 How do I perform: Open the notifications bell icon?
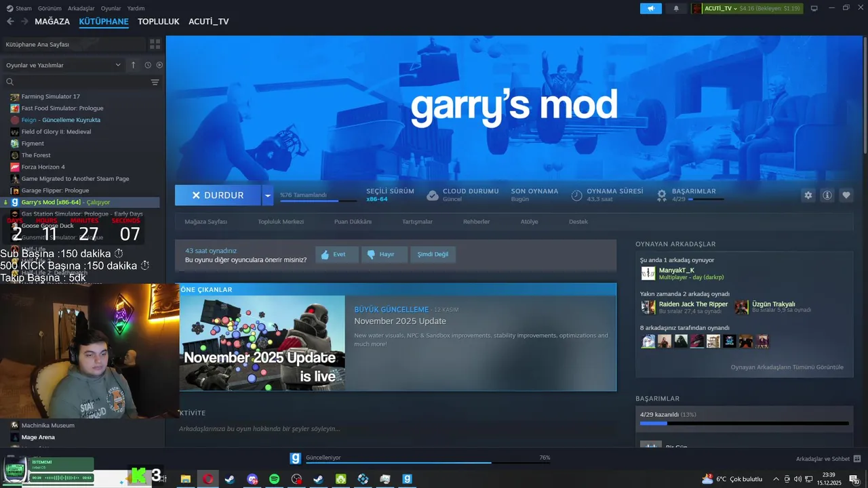point(676,8)
